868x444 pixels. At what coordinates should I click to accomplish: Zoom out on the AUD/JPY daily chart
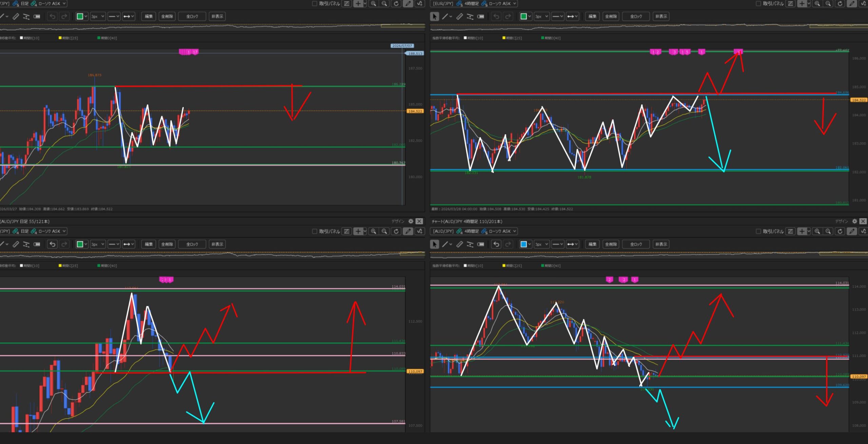pos(384,231)
